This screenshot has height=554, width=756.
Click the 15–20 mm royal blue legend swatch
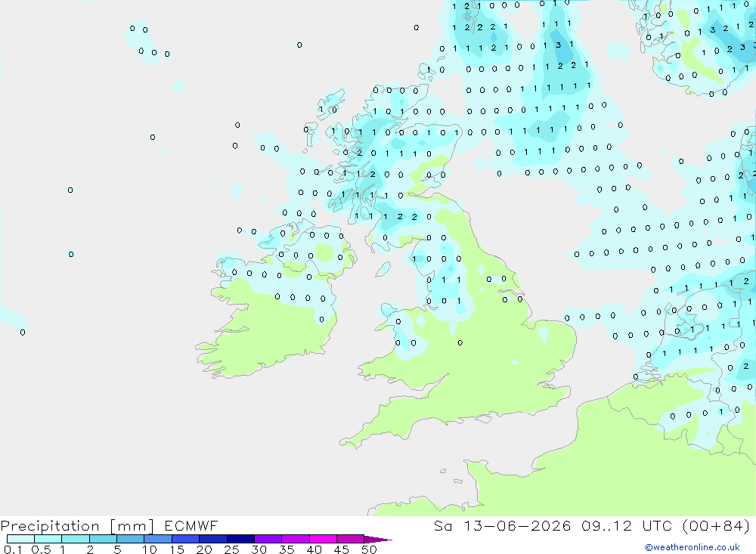(185, 539)
